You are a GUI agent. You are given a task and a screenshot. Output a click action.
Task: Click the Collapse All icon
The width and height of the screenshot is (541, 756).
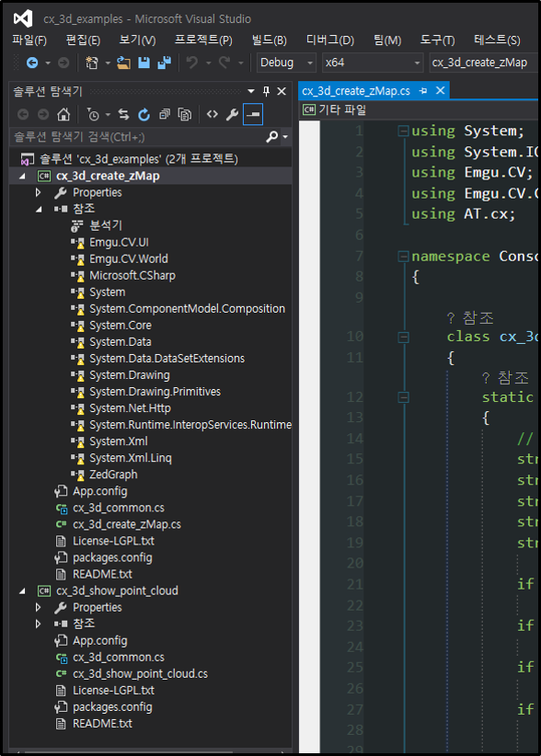tap(165, 114)
